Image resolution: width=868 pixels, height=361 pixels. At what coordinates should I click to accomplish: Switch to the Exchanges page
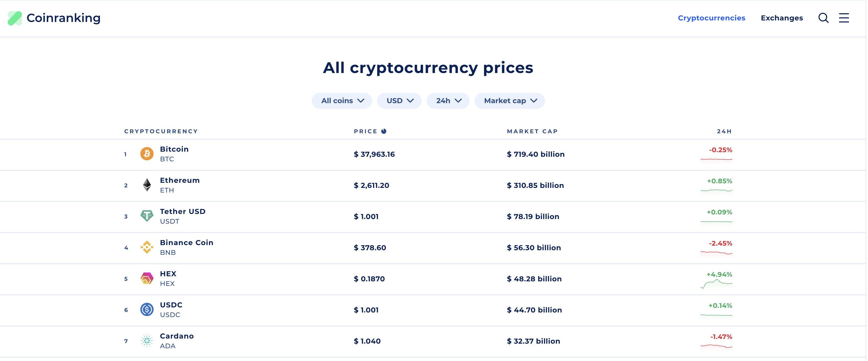tap(782, 18)
